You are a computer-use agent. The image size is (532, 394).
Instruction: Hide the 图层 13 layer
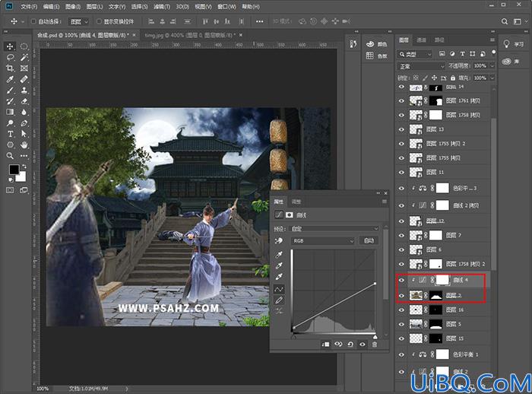coord(402,129)
